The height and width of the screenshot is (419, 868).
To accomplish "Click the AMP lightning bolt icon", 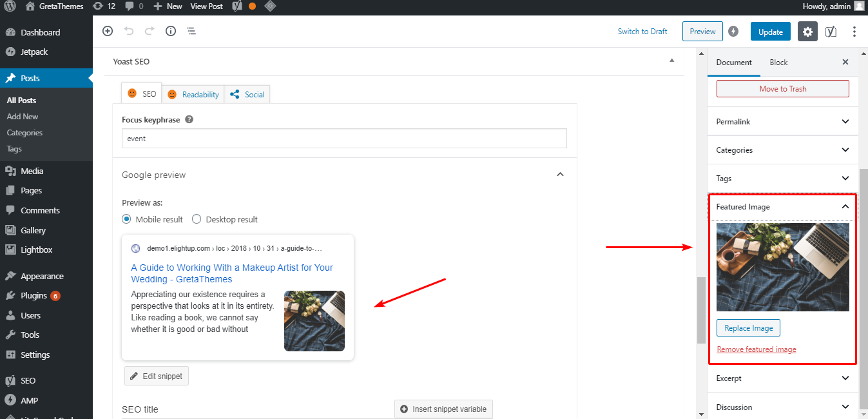I will click(733, 31).
